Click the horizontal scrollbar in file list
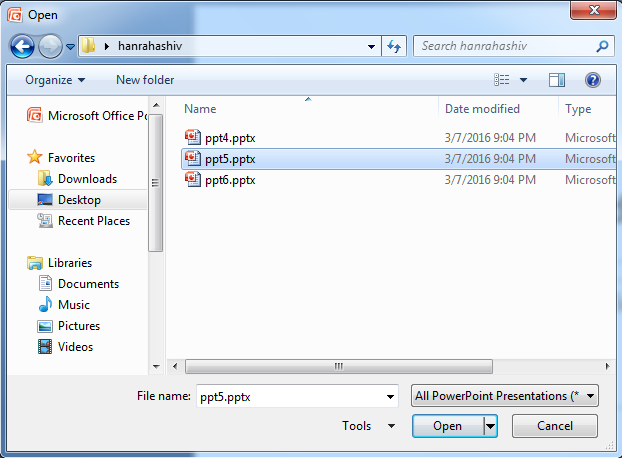 338,366
